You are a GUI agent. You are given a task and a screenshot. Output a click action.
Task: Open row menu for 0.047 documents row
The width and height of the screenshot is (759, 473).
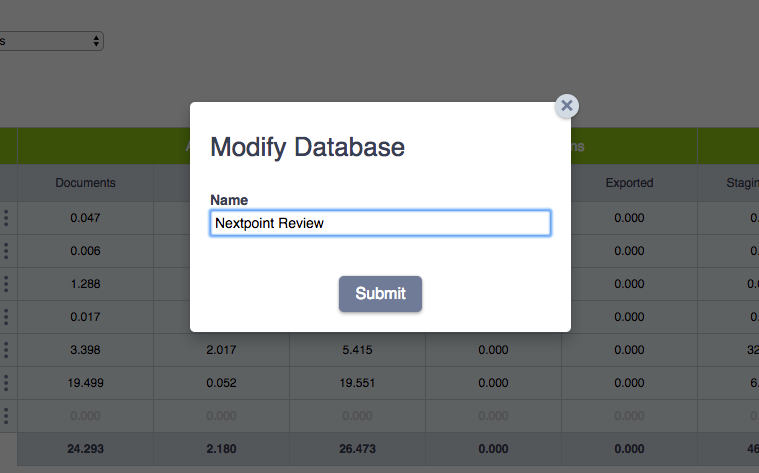(6, 218)
